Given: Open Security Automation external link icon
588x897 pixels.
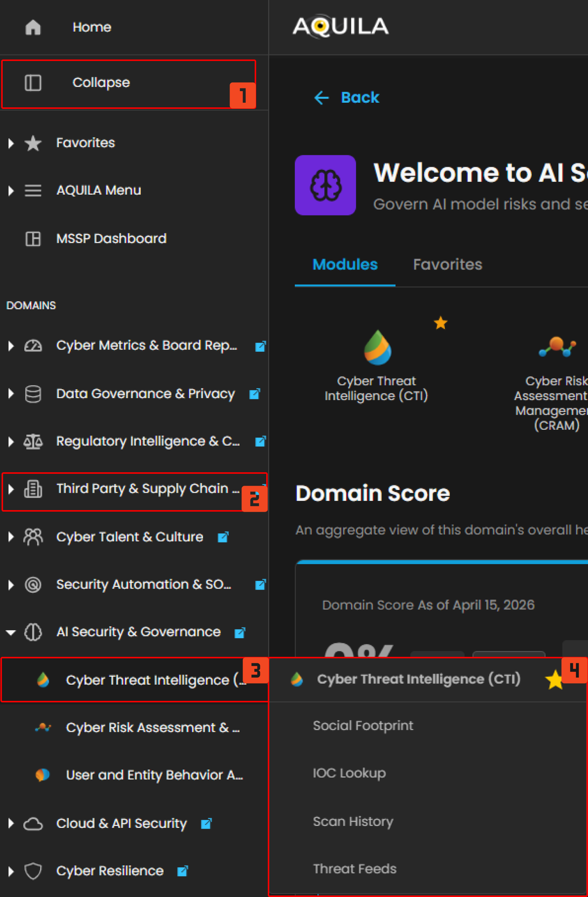Looking at the screenshot, I should pyautogui.click(x=260, y=585).
